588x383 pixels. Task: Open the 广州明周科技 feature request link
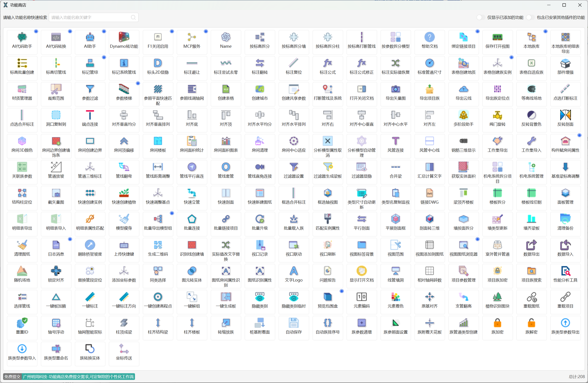(x=78, y=376)
